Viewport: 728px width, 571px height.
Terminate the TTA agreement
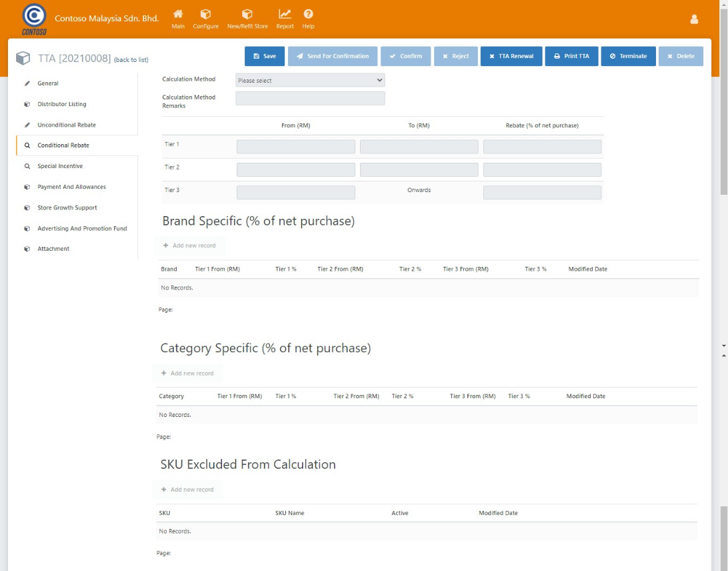tap(628, 56)
